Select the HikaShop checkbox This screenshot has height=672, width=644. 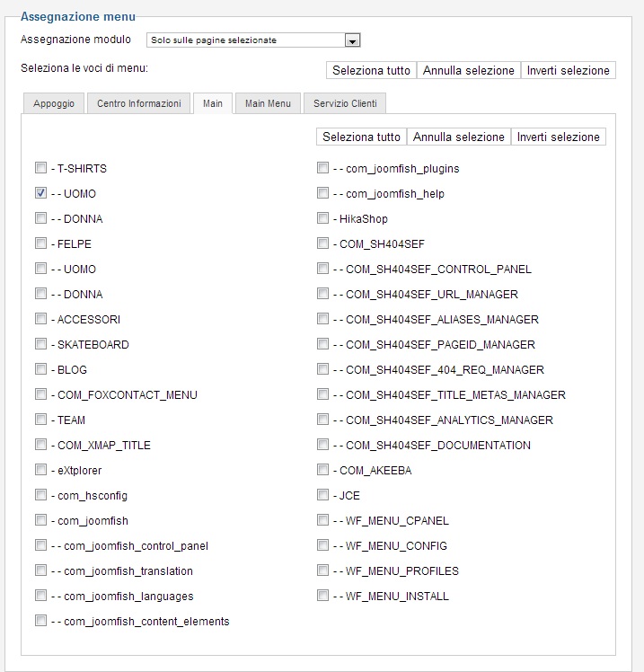[x=322, y=218]
